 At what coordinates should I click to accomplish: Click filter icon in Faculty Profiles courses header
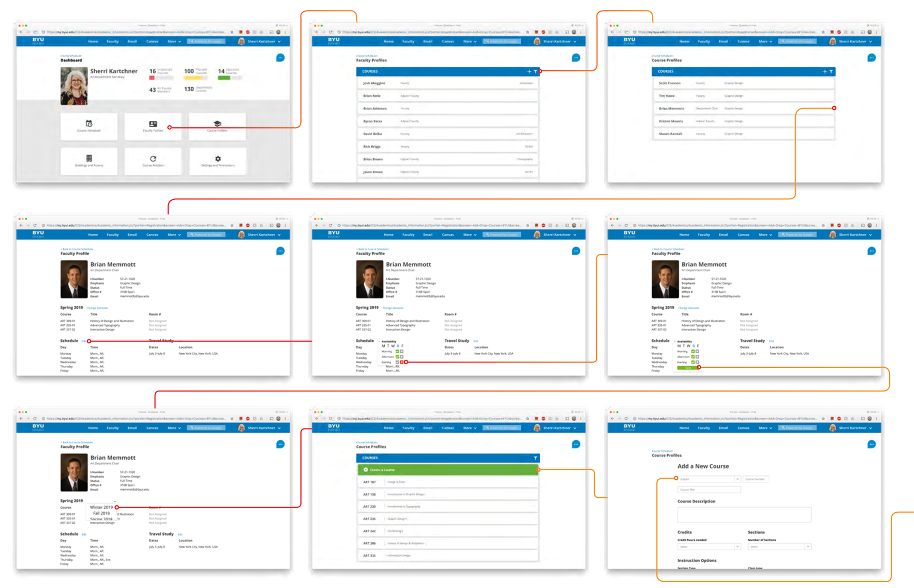pos(535,71)
